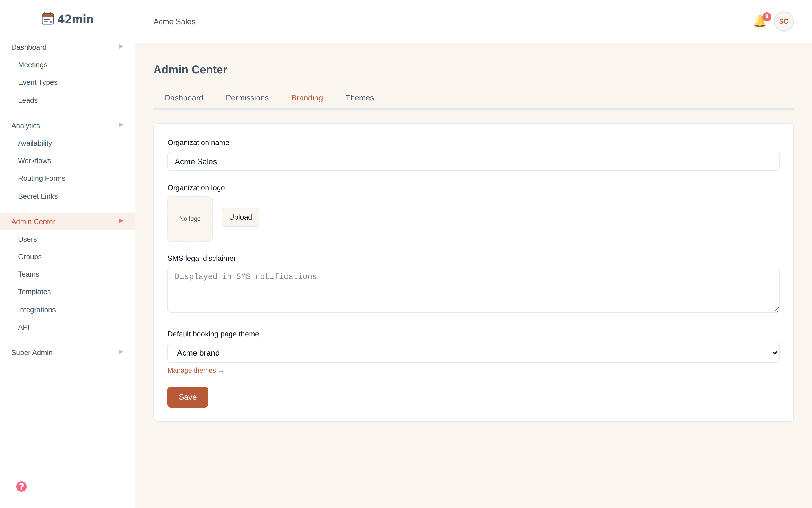Focus the SMS legal disclaimer textarea
Viewport: 812px width, 508px height.
(473, 290)
